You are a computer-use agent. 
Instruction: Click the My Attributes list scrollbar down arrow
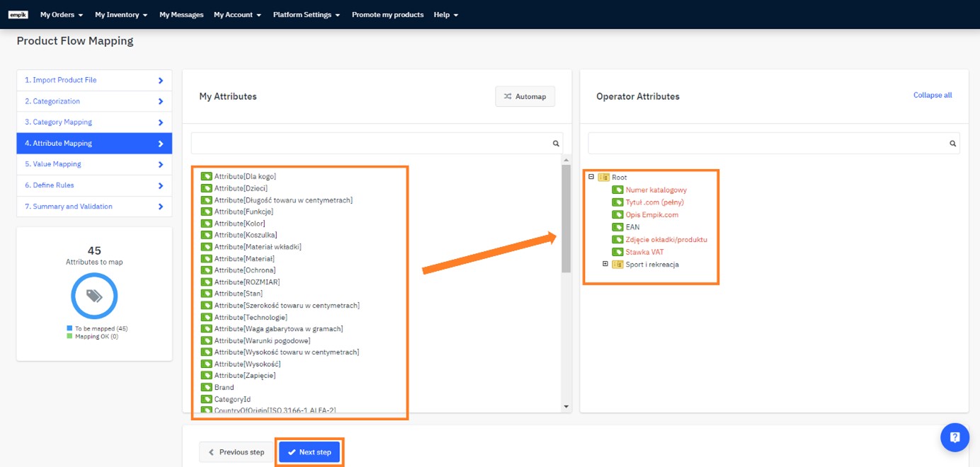[x=566, y=407]
